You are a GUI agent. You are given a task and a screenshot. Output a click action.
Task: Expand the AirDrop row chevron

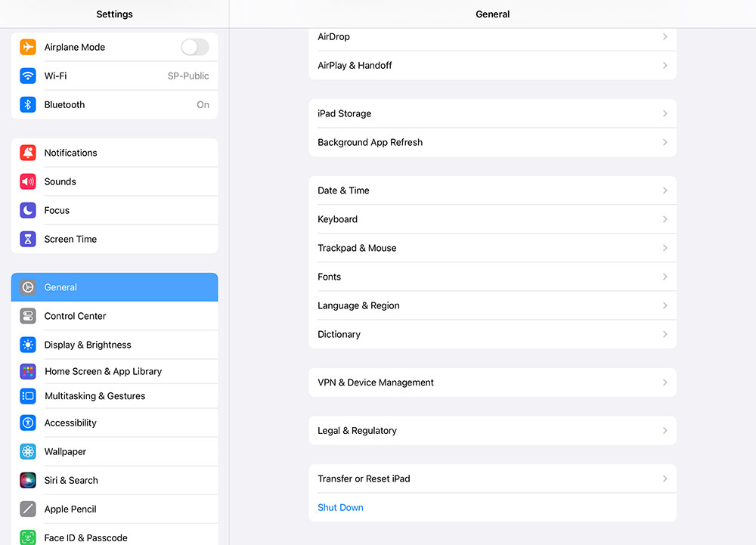click(x=665, y=36)
